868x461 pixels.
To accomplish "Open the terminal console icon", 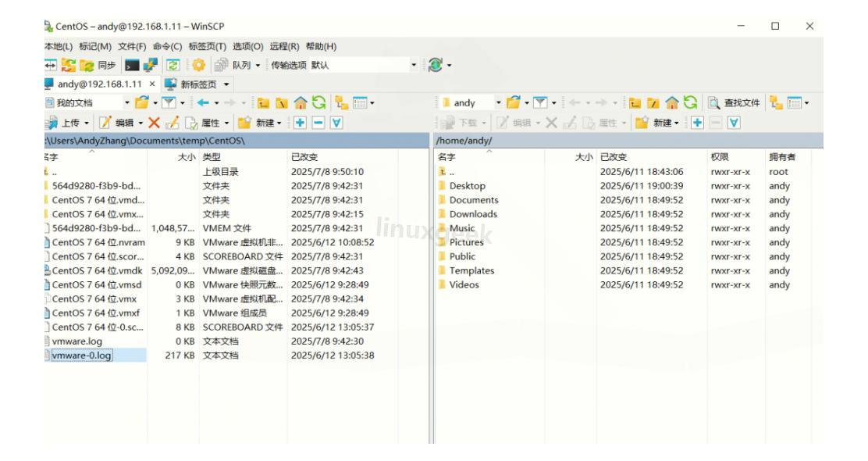I will pos(132,66).
